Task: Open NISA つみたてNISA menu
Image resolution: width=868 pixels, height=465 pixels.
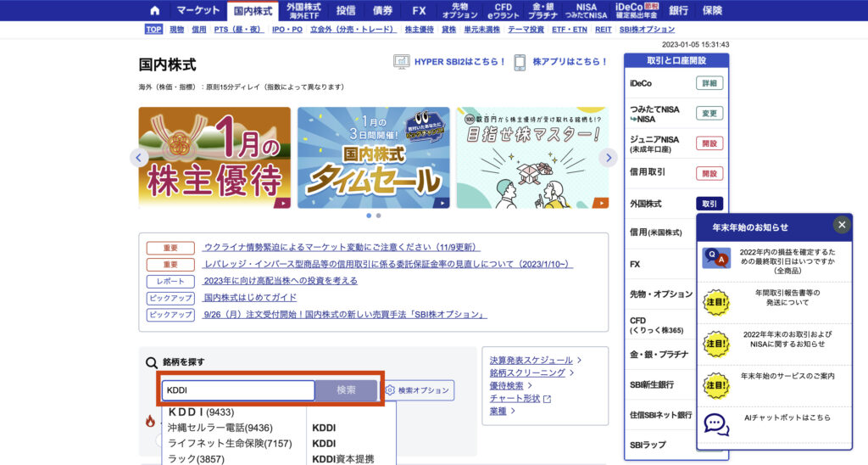Action: click(587, 10)
